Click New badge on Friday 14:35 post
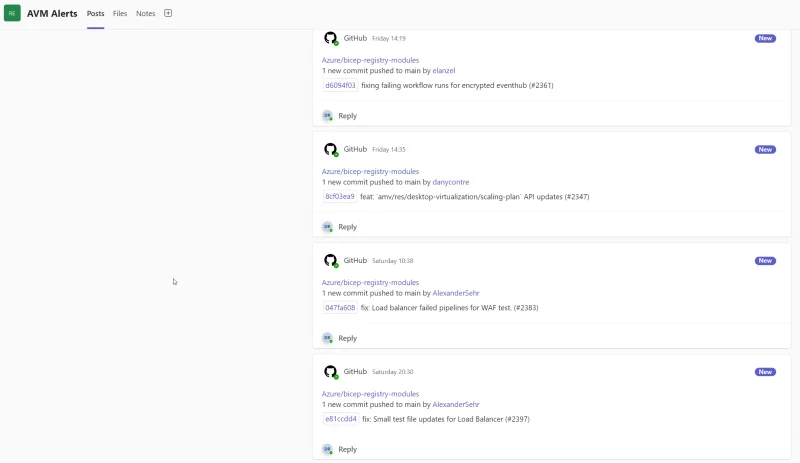 click(765, 150)
